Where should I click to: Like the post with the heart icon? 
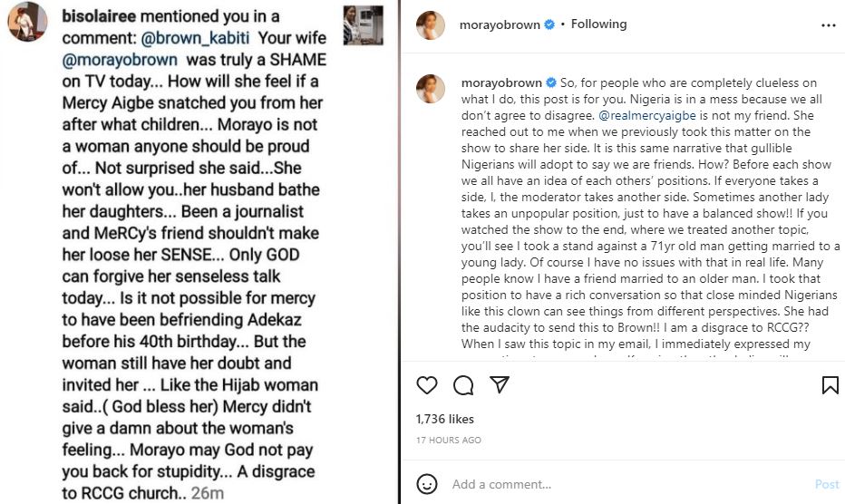coord(427,385)
